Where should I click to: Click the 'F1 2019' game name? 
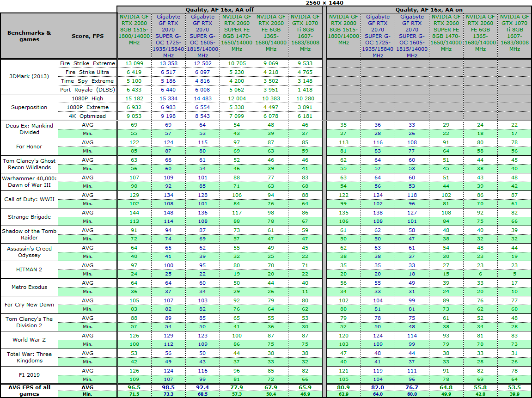(x=29, y=375)
